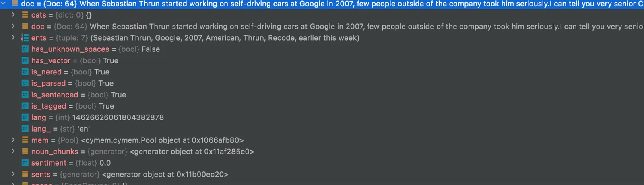Expand the mem Pool object
Screen dimensions: 644x185
[x=13, y=140]
